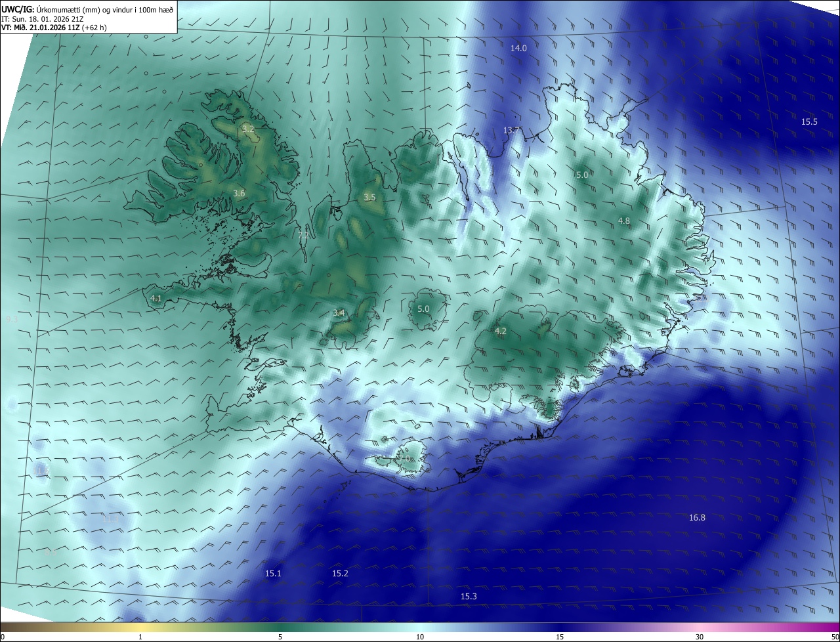Click the 15.5 value label

click(x=809, y=122)
